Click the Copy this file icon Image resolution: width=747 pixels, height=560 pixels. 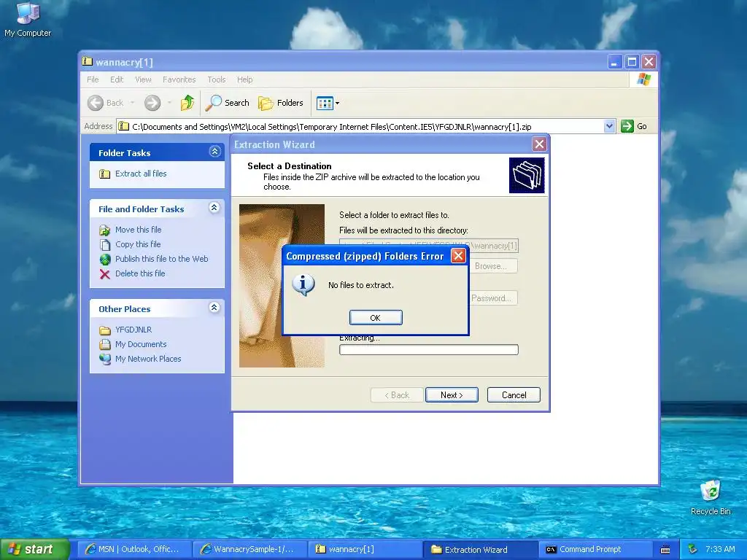point(105,245)
